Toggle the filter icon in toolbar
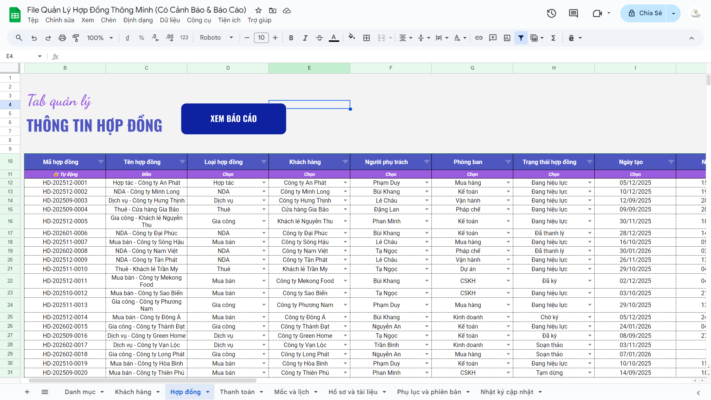Image resolution: width=711 pixels, height=400 pixels. [x=521, y=38]
